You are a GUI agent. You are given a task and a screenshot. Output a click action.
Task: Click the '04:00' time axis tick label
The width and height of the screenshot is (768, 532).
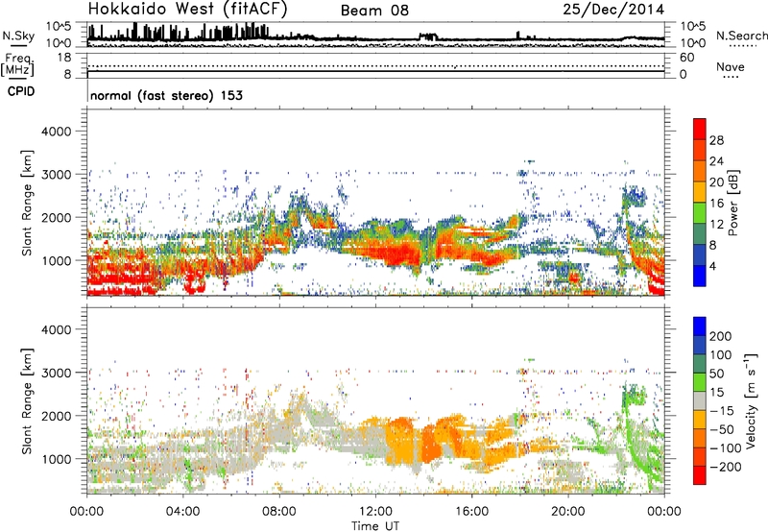182,512
